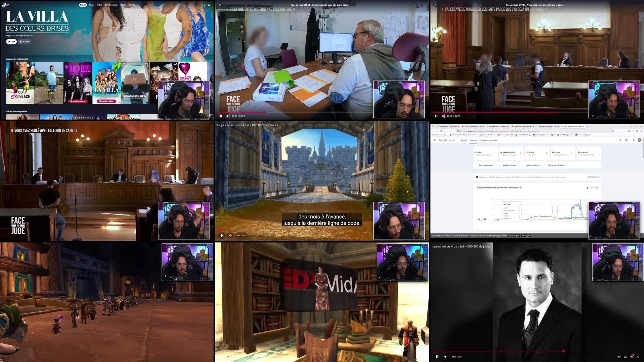Reload the Google Trends page
644x362 pixels.
(x=441, y=131)
